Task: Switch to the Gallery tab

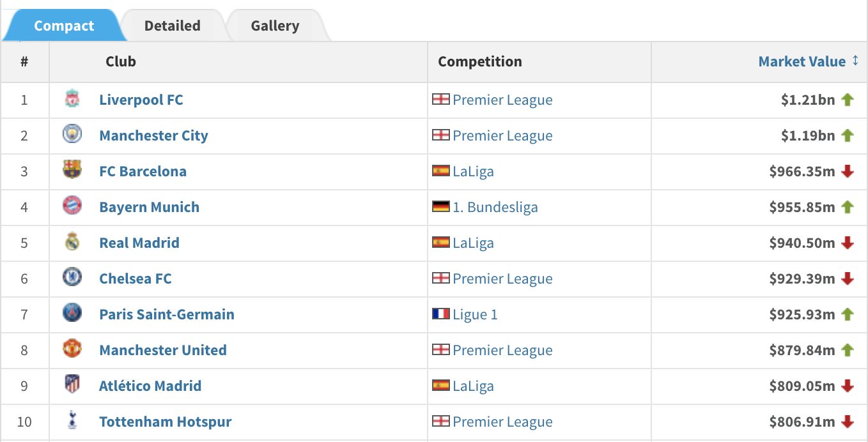Action: (x=275, y=26)
